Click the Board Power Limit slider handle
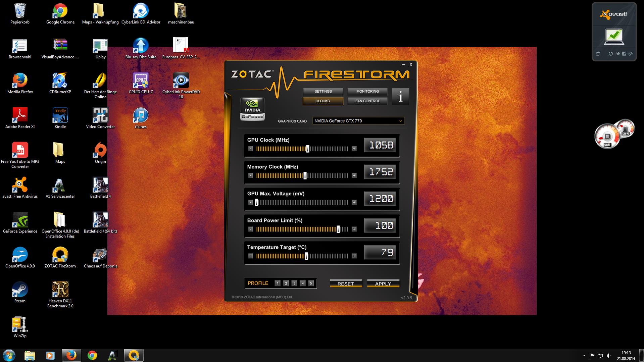The height and width of the screenshot is (362, 644). 338,229
